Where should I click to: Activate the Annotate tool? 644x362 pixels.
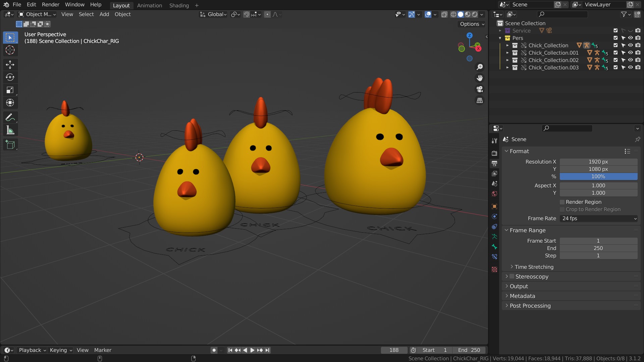[x=10, y=117]
